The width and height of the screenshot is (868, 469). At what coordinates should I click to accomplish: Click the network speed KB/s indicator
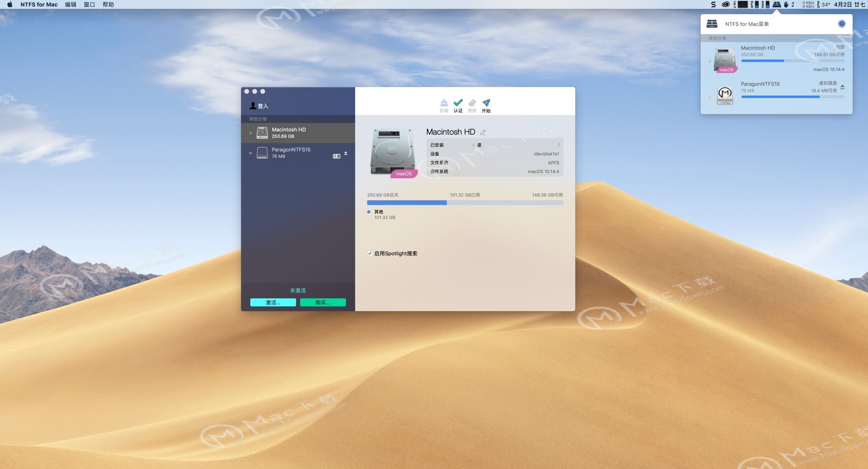pos(808,4)
